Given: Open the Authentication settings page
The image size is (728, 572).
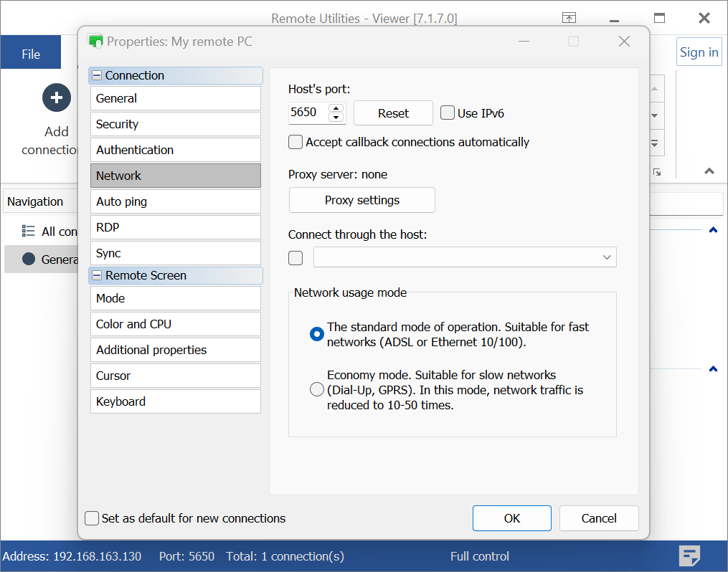Looking at the screenshot, I should [176, 150].
